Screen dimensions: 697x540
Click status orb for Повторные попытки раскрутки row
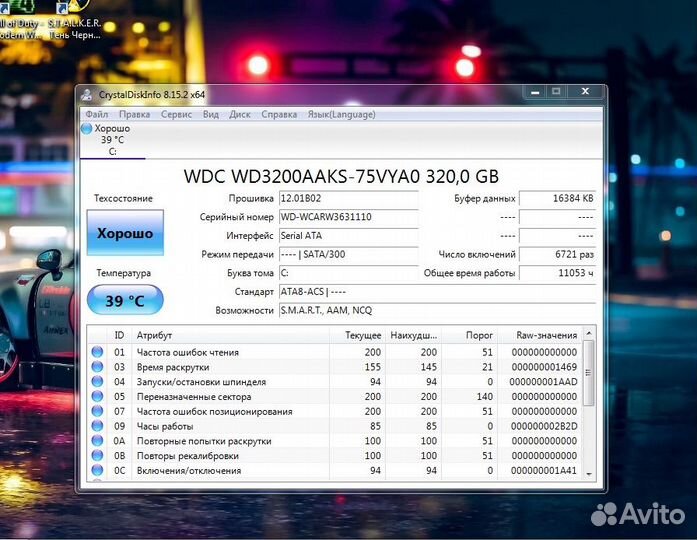point(97,440)
